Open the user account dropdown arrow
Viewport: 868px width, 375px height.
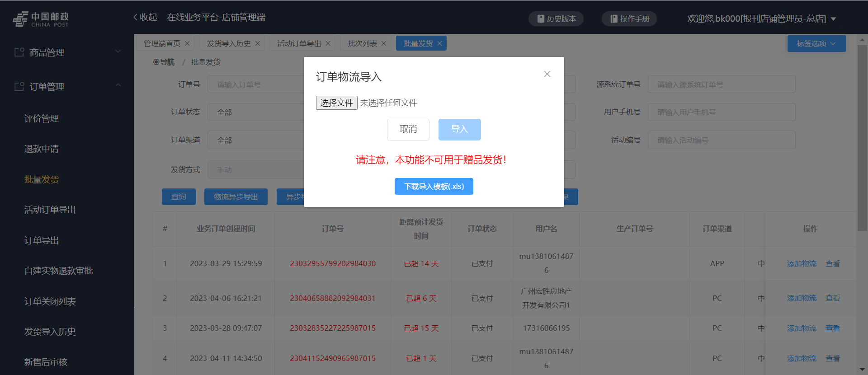pos(834,19)
